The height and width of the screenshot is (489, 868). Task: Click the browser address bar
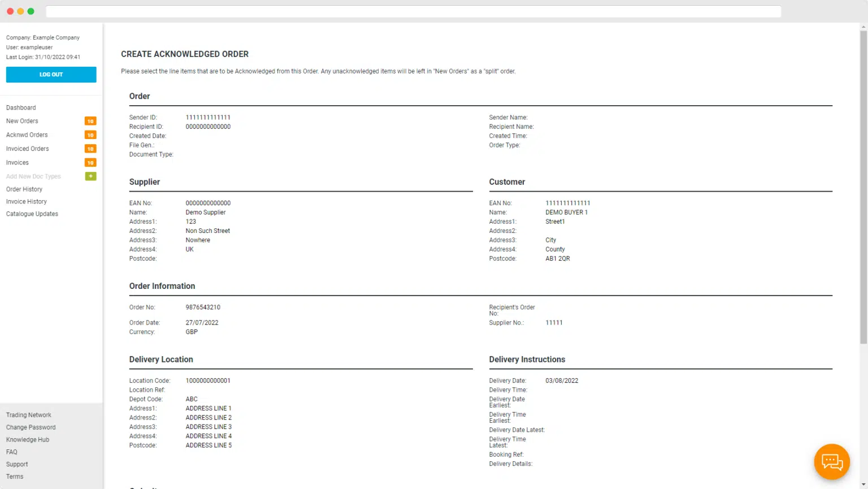tap(413, 11)
